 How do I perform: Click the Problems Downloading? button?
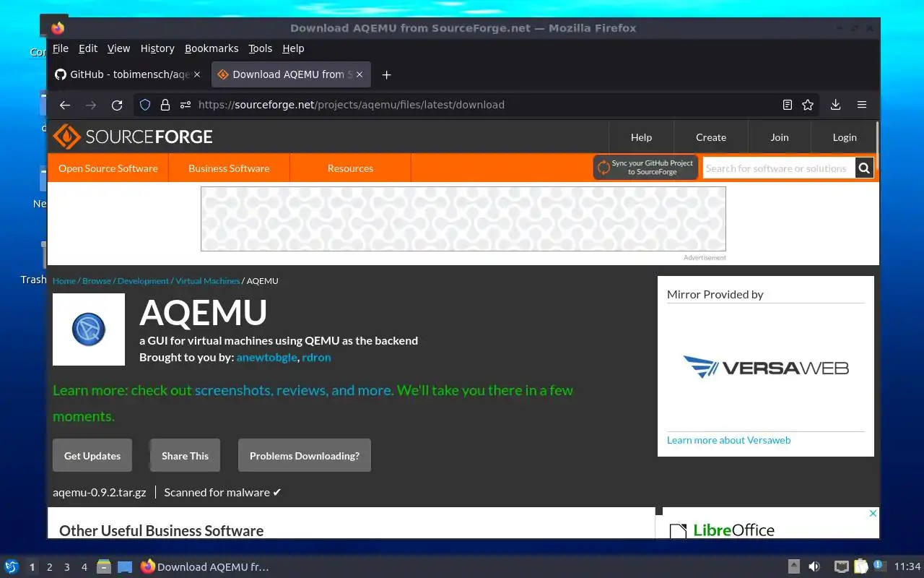(x=305, y=455)
